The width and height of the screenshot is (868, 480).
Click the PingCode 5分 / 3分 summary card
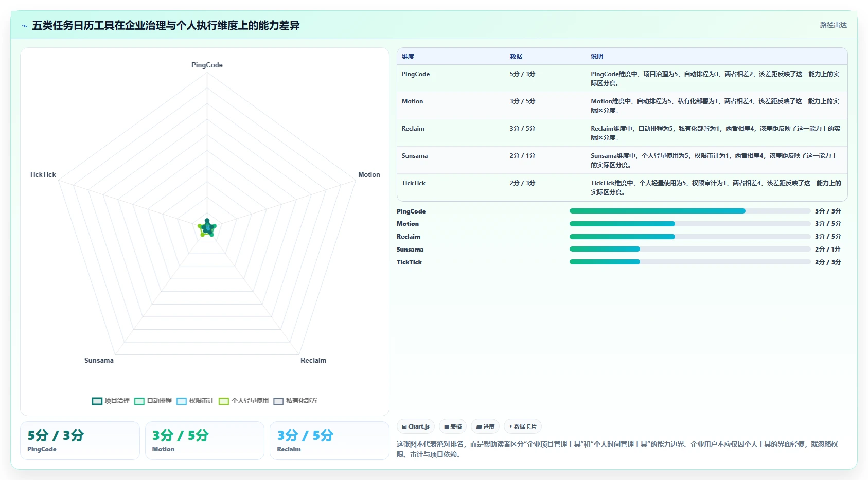[x=80, y=440]
